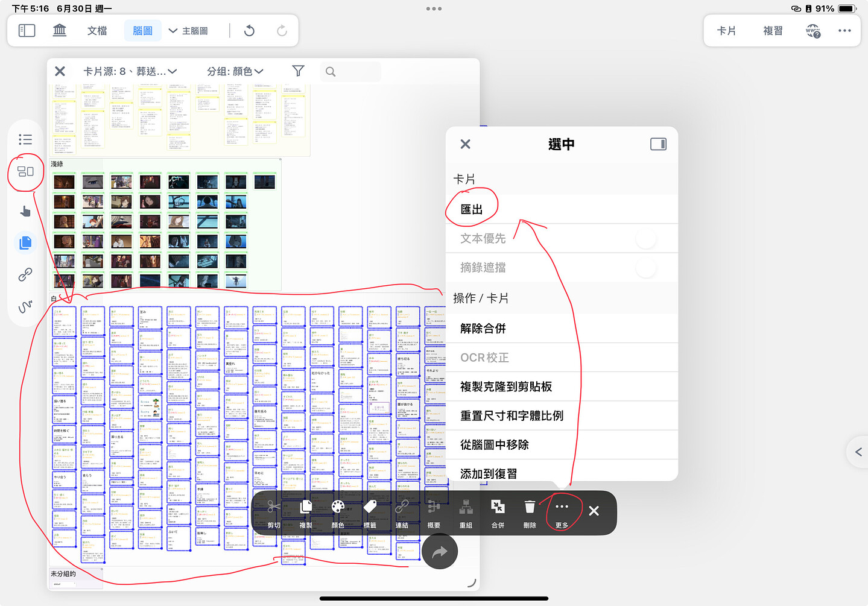Tap the round share arrow button
The width and height of the screenshot is (868, 606).
[440, 551]
